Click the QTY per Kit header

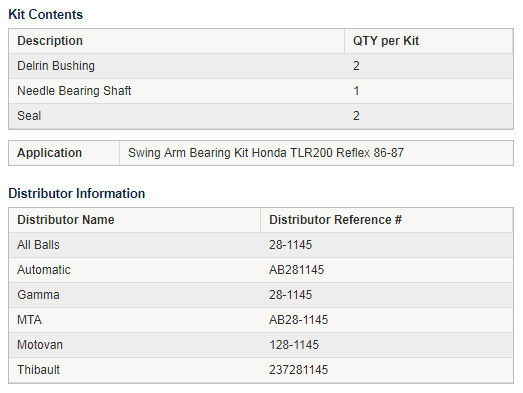429,41
